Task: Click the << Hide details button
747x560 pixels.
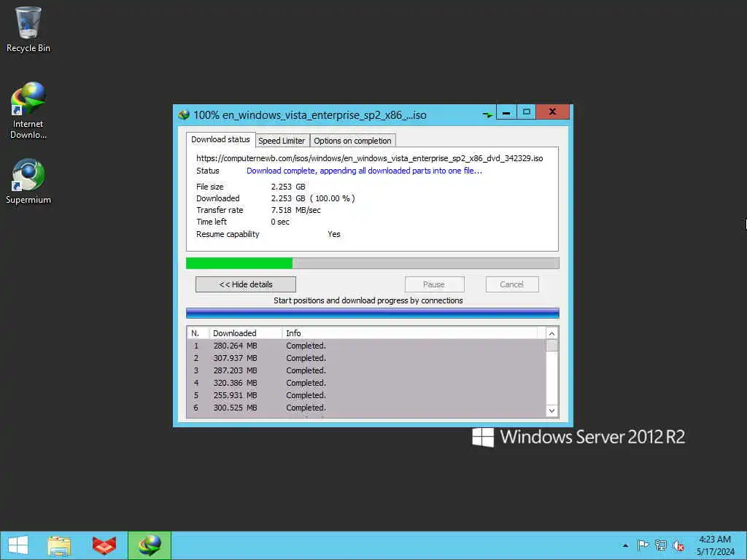Action: pos(246,284)
